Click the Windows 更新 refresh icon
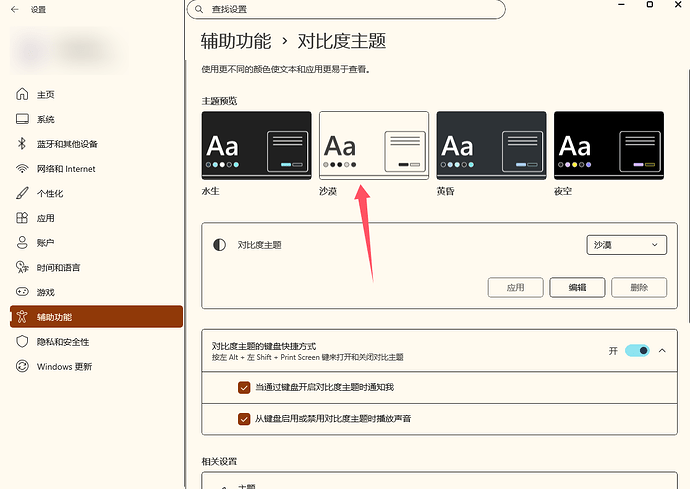690x489 pixels. (x=22, y=366)
